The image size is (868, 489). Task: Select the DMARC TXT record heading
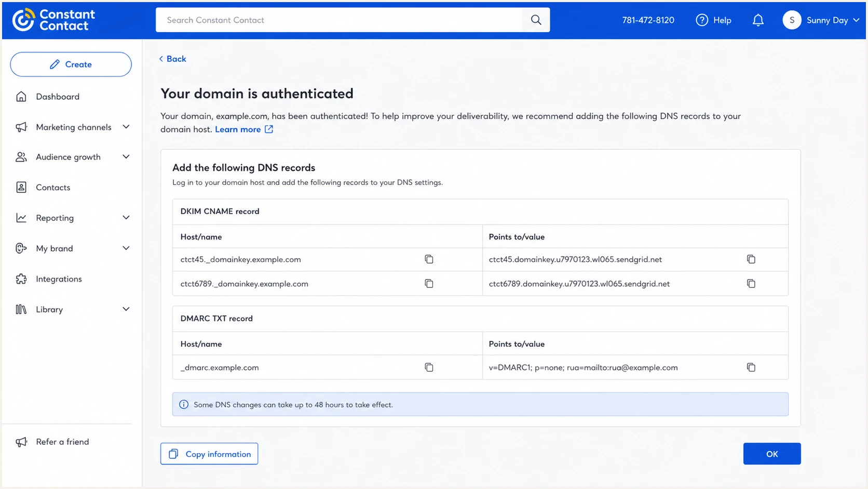coord(216,319)
